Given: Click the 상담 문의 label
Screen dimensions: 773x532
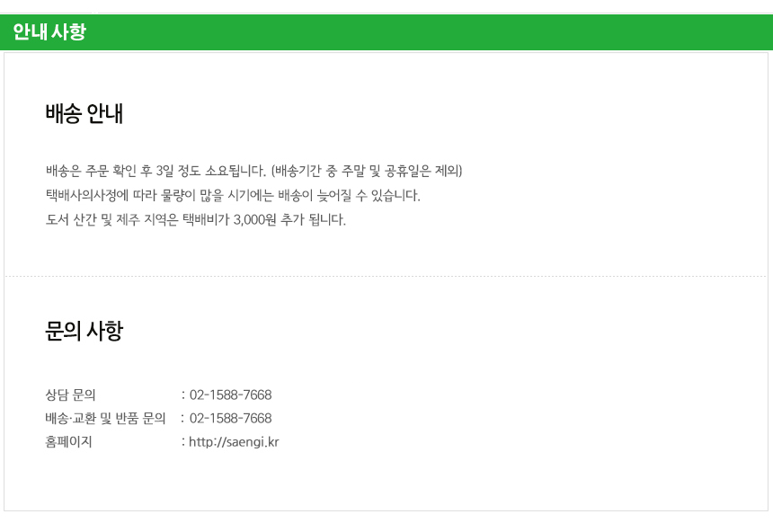Looking at the screenshot, I should [70, 395].
